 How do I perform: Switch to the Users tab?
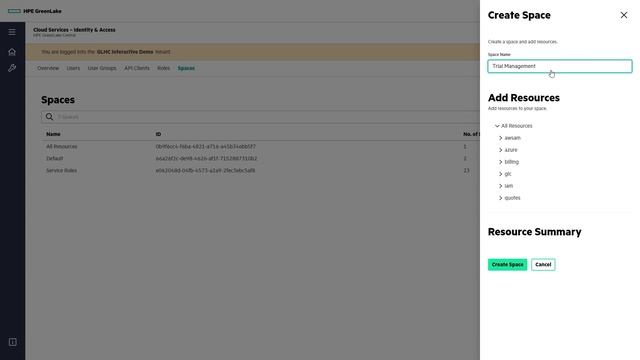[x=73, y=68]
